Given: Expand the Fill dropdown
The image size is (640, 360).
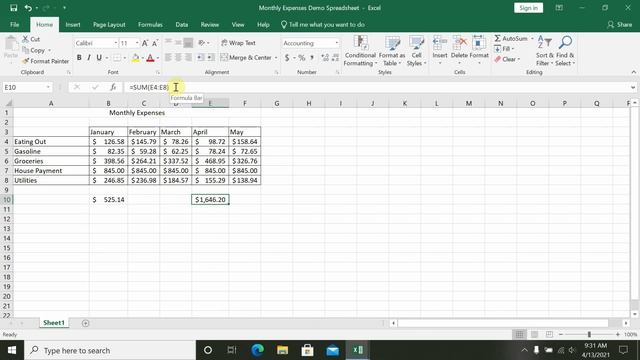Looking at the screenshot, I should [513, 49].
